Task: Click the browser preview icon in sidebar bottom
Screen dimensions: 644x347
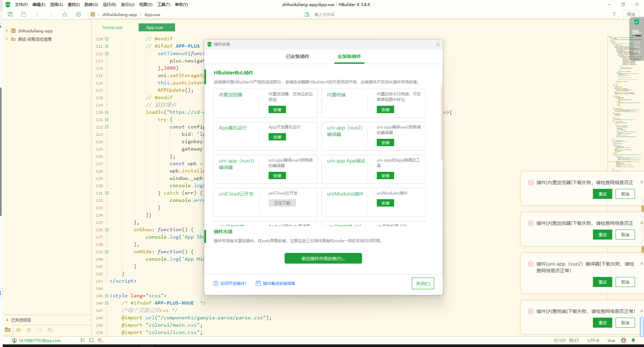Action: pos(50,330)
